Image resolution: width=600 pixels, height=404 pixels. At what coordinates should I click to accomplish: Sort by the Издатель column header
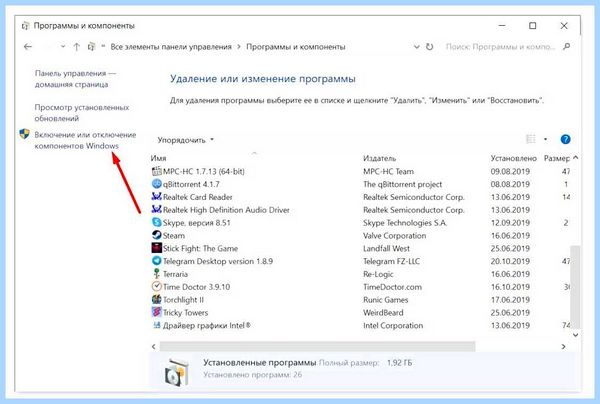click(379, 158)
